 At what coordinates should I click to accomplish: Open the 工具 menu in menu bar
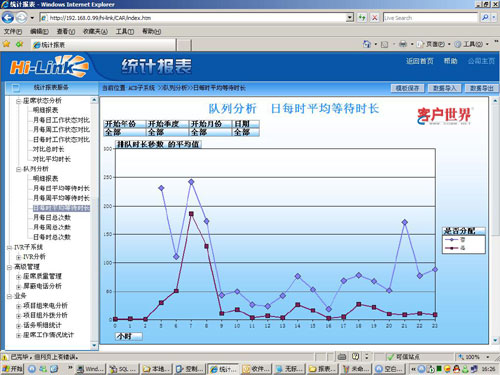(x=125, y=31)
